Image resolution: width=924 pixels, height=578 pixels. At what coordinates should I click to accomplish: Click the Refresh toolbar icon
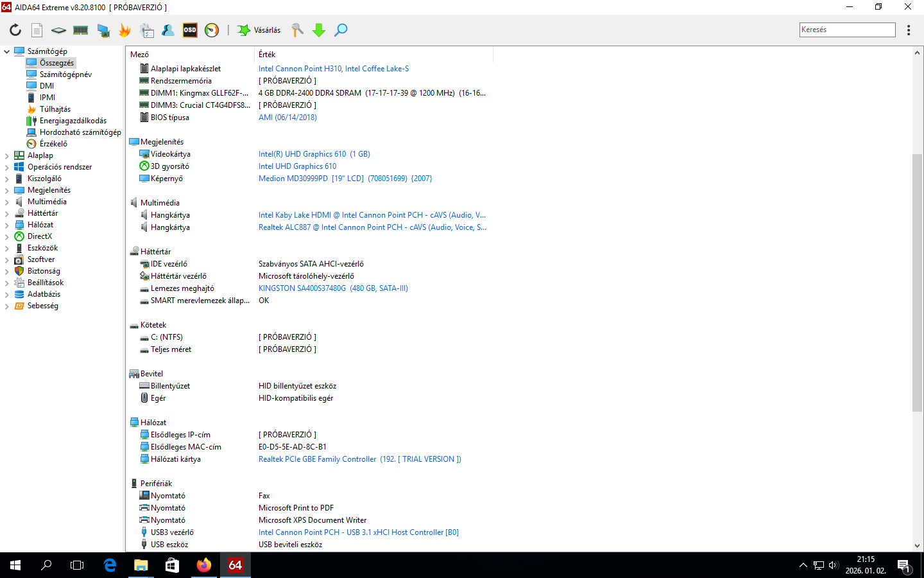tap(15, 30)
